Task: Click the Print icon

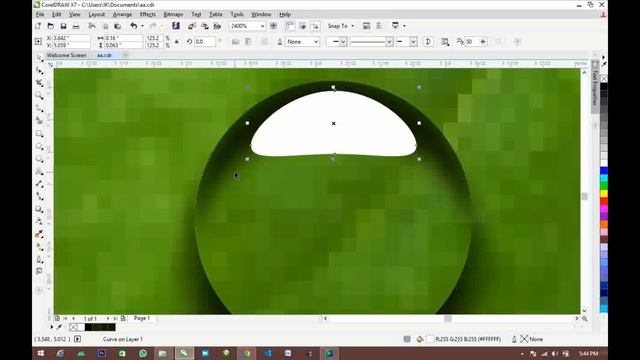Action: point(76,26)
